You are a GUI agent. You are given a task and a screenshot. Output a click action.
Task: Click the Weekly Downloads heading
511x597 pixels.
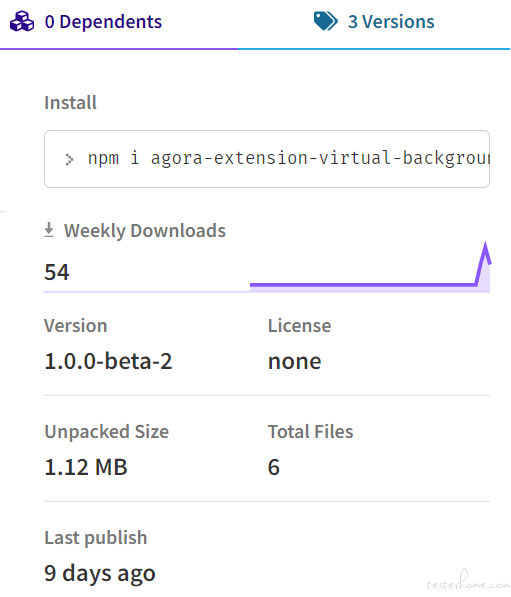145,230
